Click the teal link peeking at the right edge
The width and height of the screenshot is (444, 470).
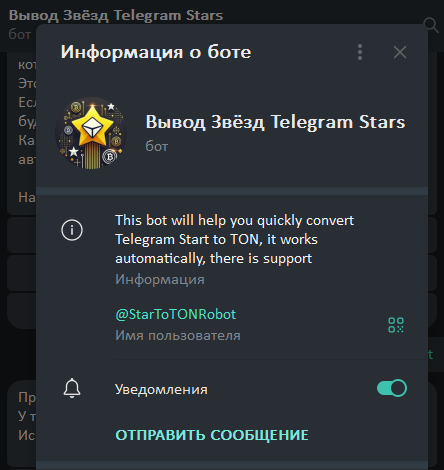pos(431,354)
